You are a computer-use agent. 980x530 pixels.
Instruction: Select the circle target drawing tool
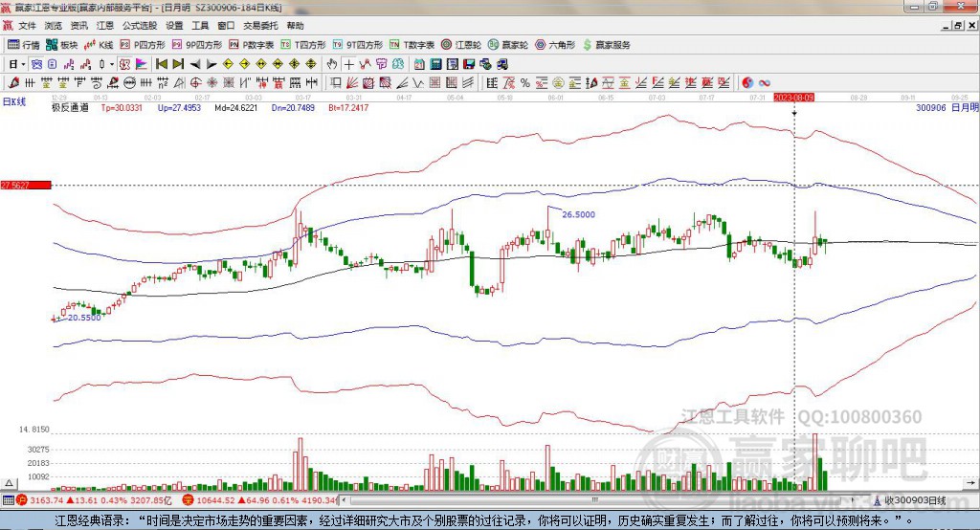[x=195, y=82]
